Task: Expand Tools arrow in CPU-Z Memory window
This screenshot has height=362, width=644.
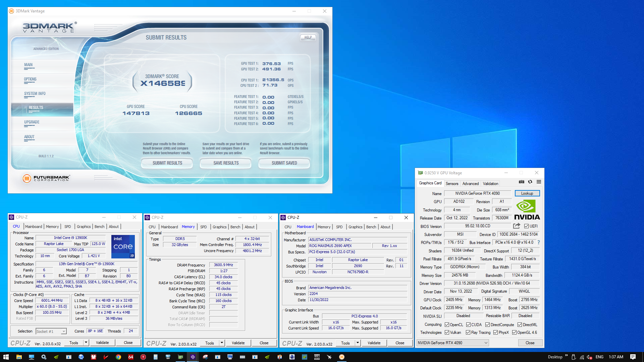Action: 222,343
